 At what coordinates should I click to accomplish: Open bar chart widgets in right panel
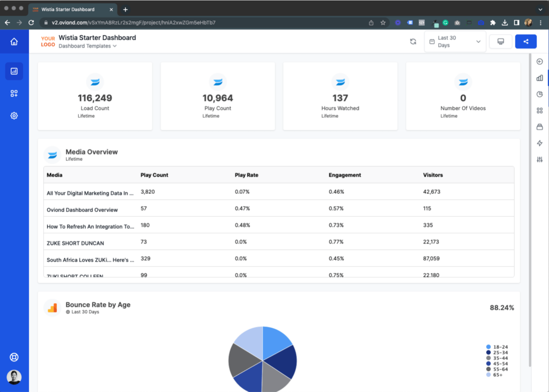pos(539,78)
